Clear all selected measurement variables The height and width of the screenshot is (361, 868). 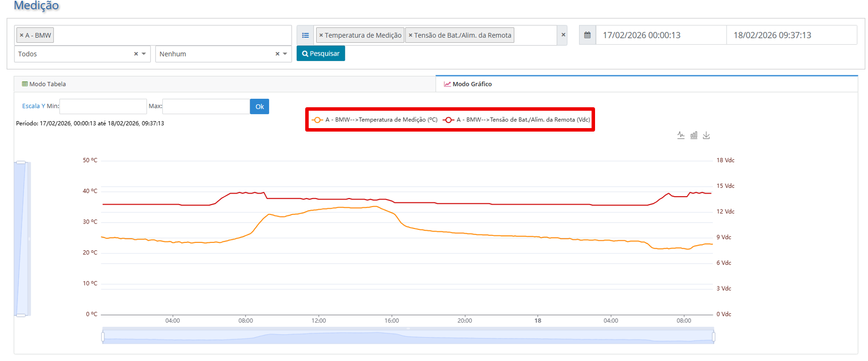pyautogui.click(x=563, y=35)
